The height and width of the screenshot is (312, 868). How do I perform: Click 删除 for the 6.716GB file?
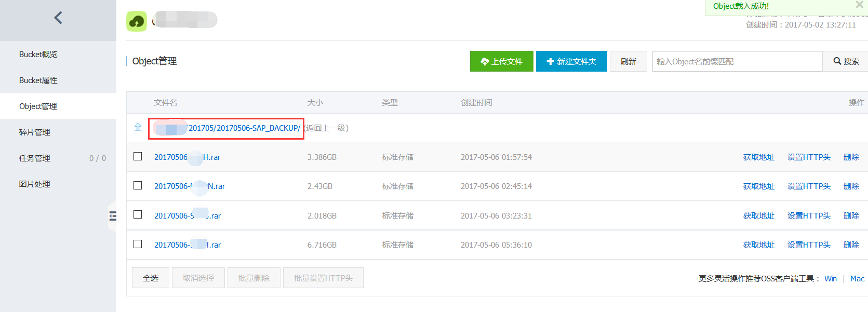click(851, 245)
